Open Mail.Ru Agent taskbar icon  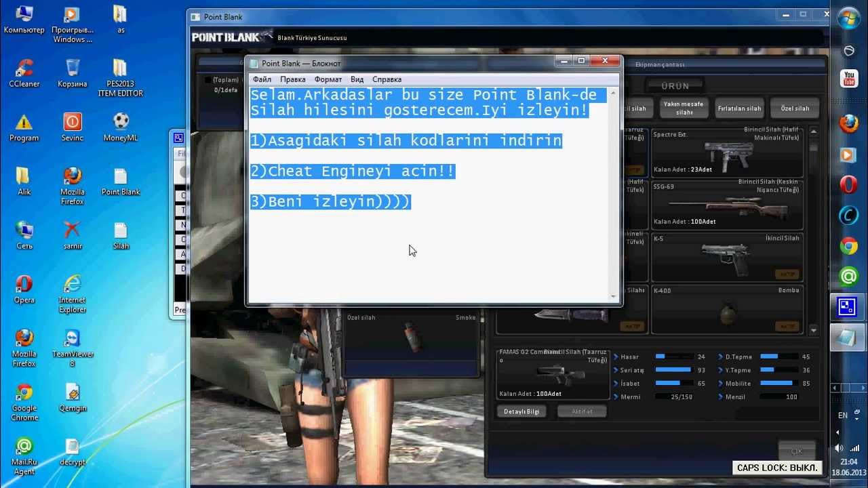[x=848, y=276]
